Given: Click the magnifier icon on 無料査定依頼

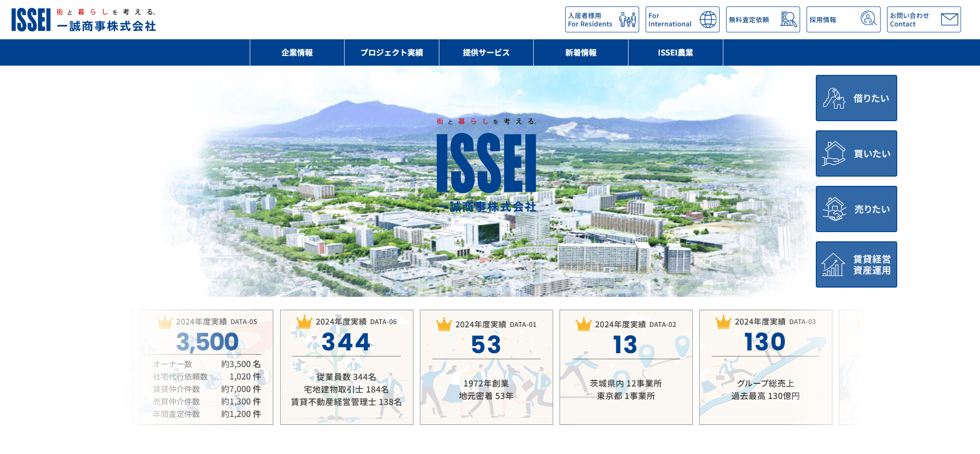Looking at the screenshot, I should (789, 19).
